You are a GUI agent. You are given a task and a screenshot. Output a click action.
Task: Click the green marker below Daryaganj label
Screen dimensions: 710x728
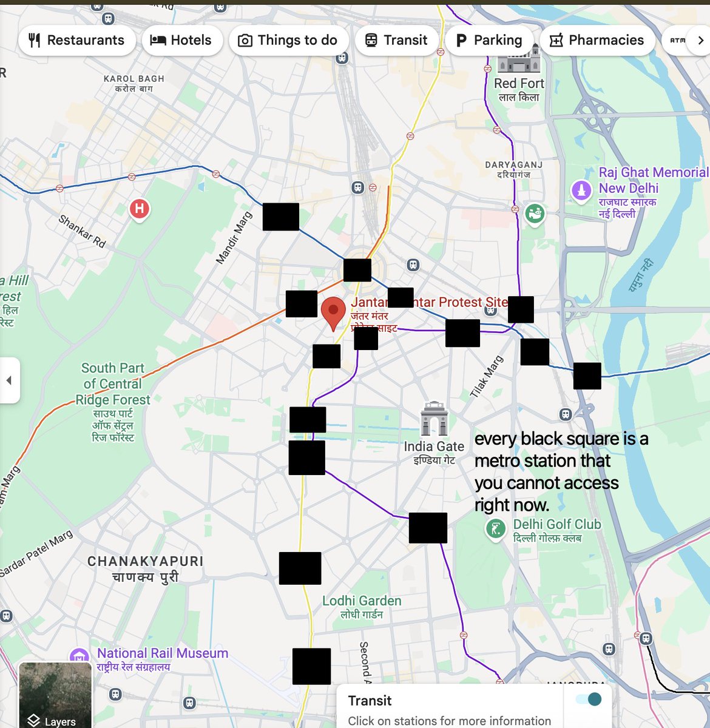(x=535, y=214)
